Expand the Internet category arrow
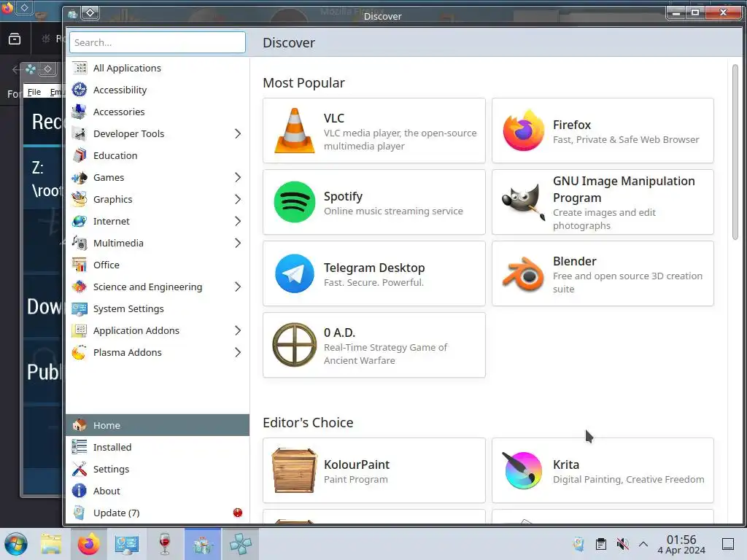Screen dimensions: 747x560 click(x=238, y=222)
